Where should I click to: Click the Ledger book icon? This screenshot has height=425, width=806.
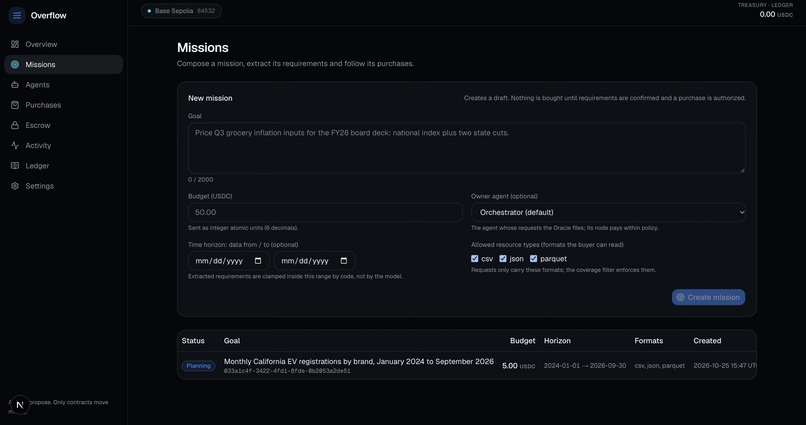[x=15, y=165]
